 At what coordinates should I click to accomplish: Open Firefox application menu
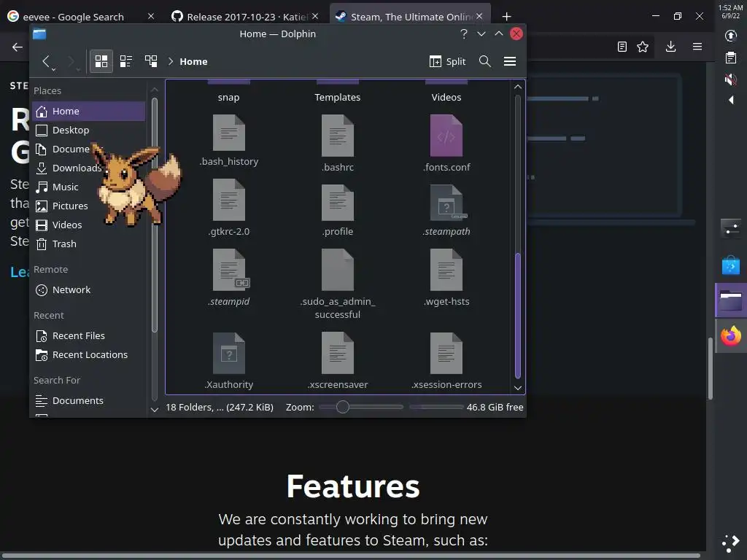click(697, 47)
